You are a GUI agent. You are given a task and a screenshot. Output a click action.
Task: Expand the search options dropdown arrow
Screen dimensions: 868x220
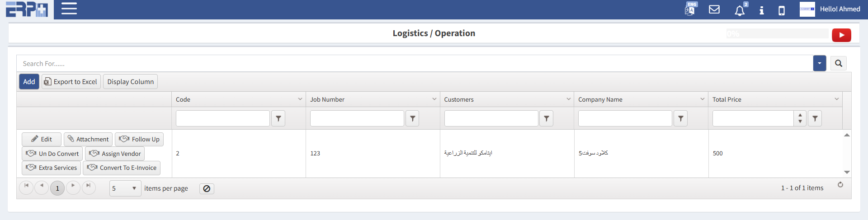pos(819,63)
